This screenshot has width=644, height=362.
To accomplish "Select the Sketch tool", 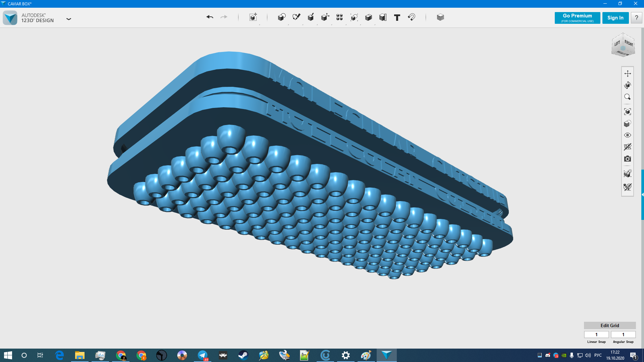I will click(296, 17).
